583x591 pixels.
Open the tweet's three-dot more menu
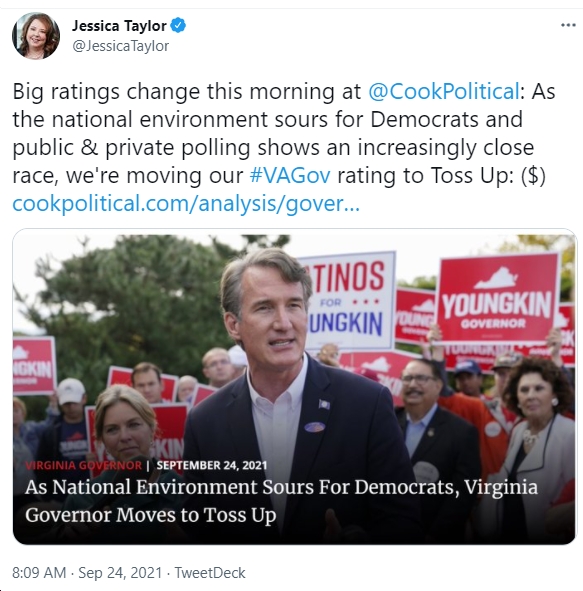point(568,25)
